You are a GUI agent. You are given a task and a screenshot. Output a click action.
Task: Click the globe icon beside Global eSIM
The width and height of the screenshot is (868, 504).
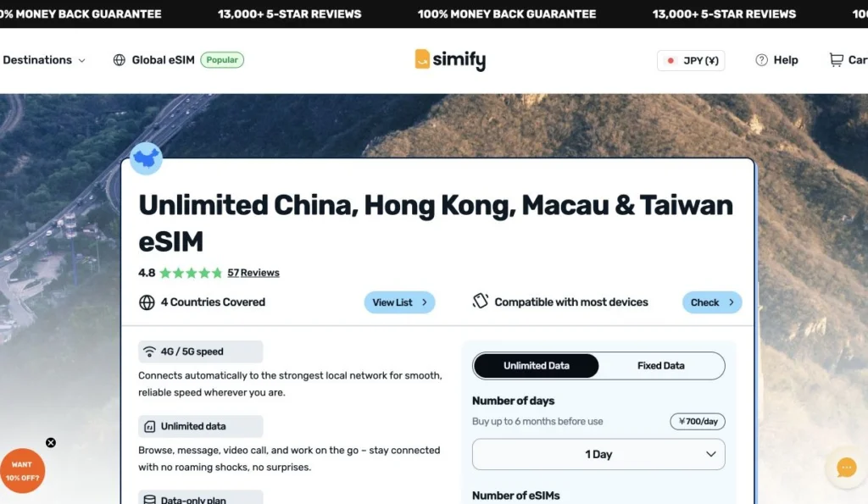[119, 60]
